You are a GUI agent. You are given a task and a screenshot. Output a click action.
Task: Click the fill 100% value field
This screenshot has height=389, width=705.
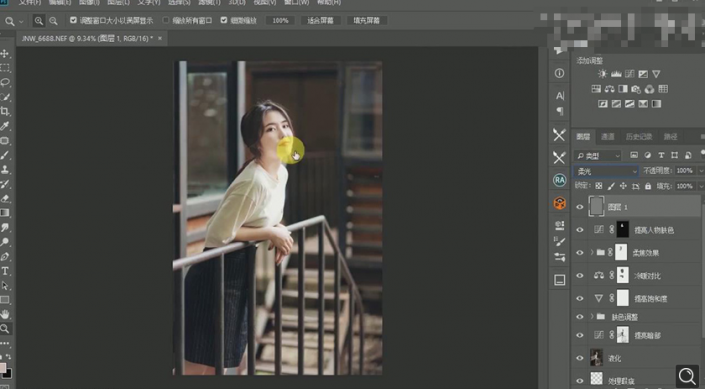[x=684, y=186]
